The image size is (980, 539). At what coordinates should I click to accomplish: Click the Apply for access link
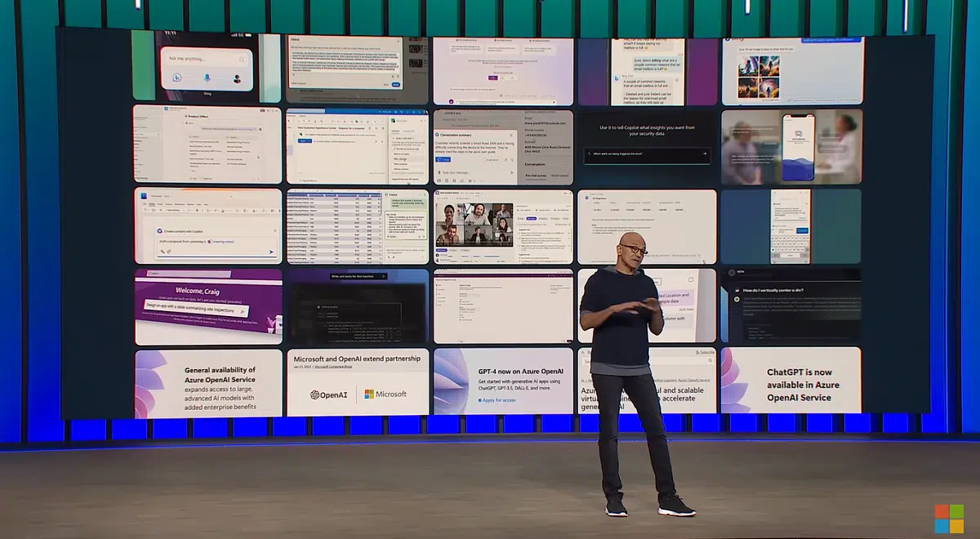pyautogui.click(x=497, y=400)
